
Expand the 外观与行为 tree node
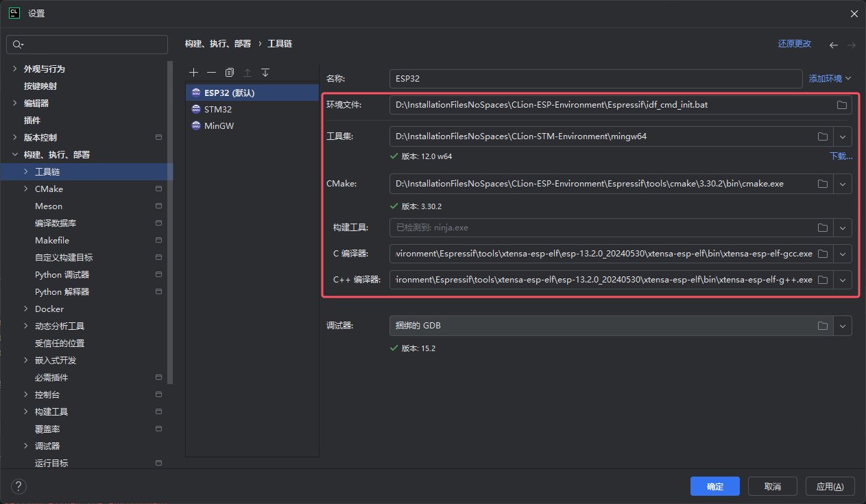tap(14, 69)
